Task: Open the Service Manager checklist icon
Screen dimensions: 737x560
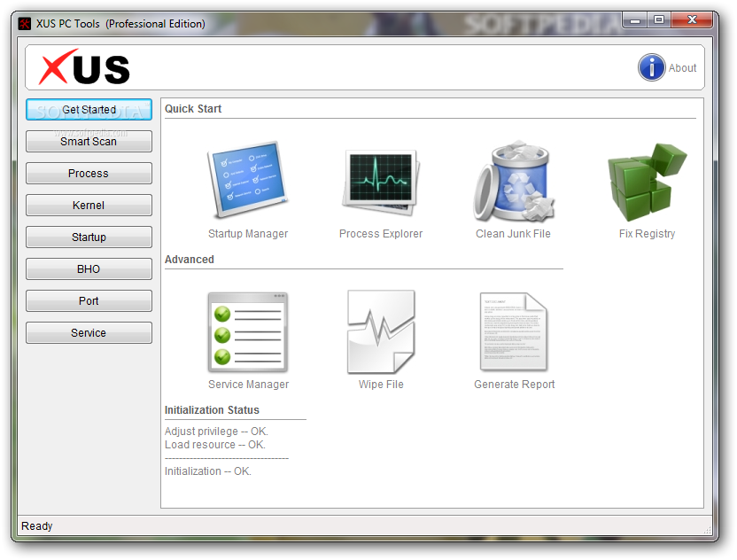Action: [248, 332]
